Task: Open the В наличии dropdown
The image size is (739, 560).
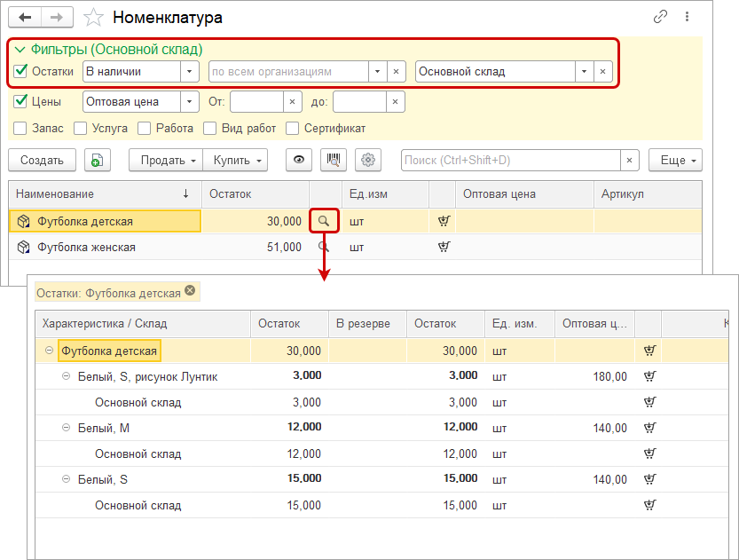Action: coord(190,72)
